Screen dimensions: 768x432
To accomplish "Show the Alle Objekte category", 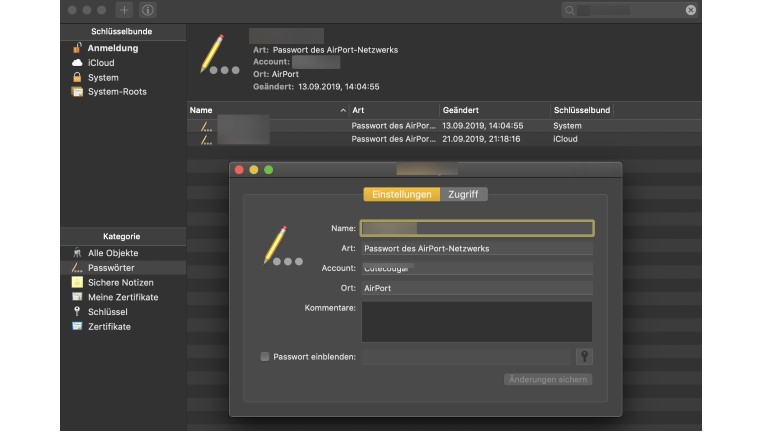I will (113, 254).
